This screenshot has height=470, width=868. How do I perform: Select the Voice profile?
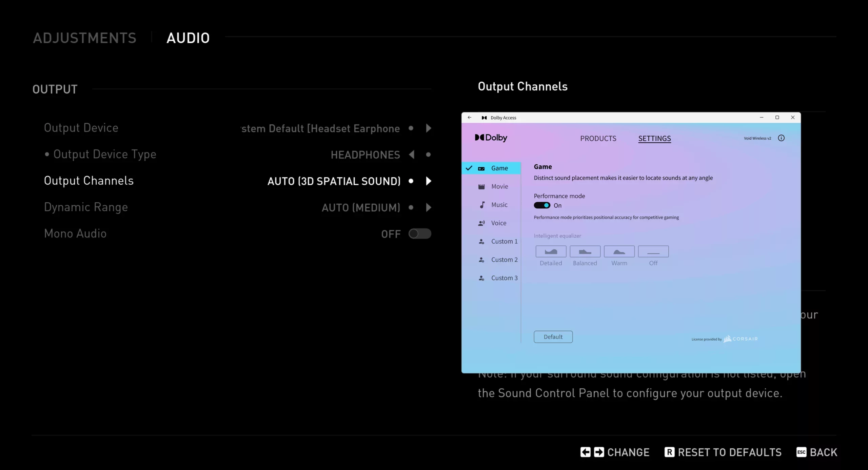pos(491,223)
